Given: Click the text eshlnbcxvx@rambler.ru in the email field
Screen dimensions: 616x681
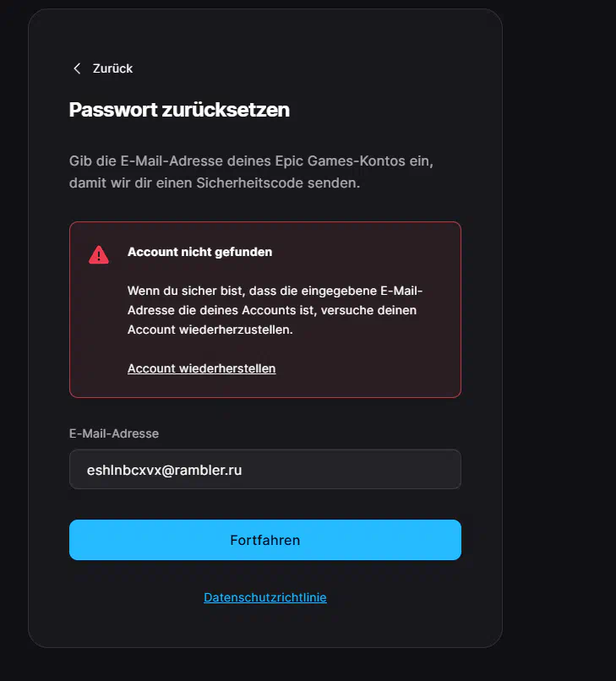Looking at the screenshot, I should (164, 470).
